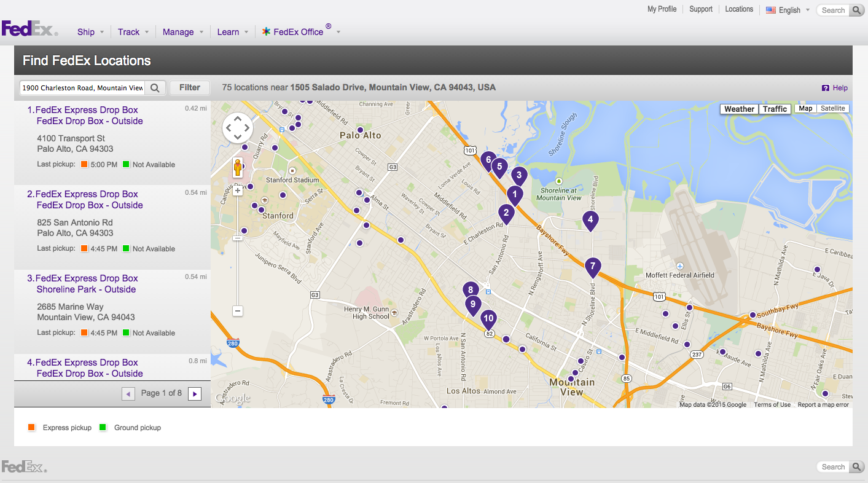This screenshot has height=483, width=868.
Task: Toggle the Traffic map overlay
Action: pos(775,109)
